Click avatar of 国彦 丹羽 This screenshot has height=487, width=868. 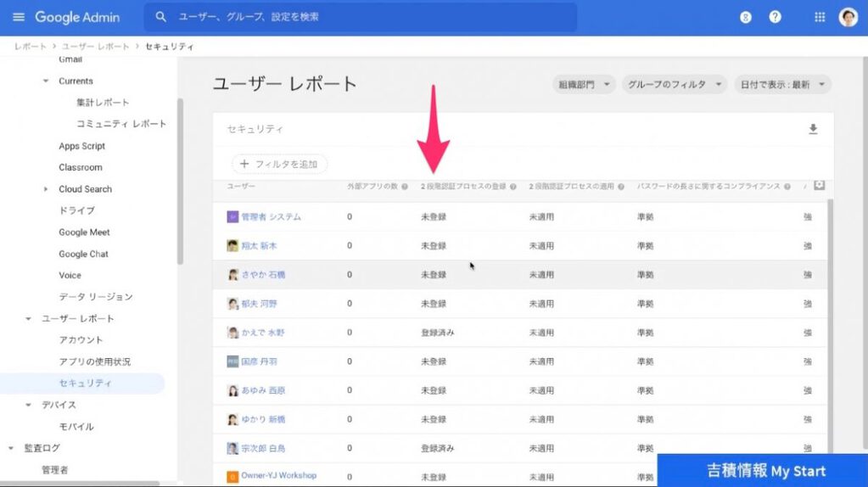click(232, 361)
